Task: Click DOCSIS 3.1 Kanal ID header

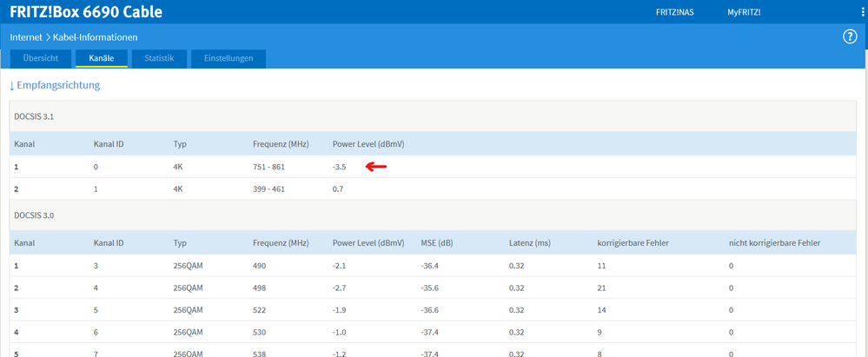Action: click(x=109, y=144)
